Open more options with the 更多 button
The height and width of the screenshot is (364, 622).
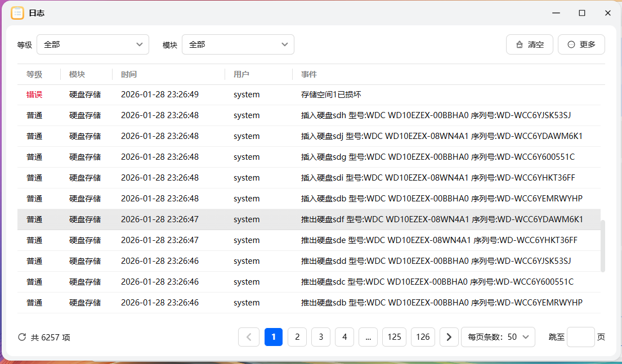click(x=581, y=44)
